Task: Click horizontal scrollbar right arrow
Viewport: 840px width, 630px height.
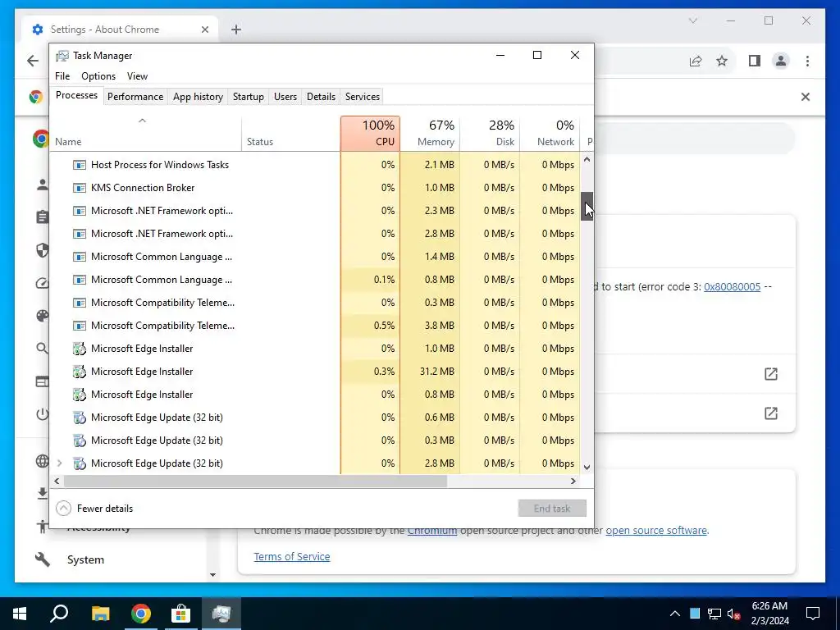Action: tap(573, 481)
